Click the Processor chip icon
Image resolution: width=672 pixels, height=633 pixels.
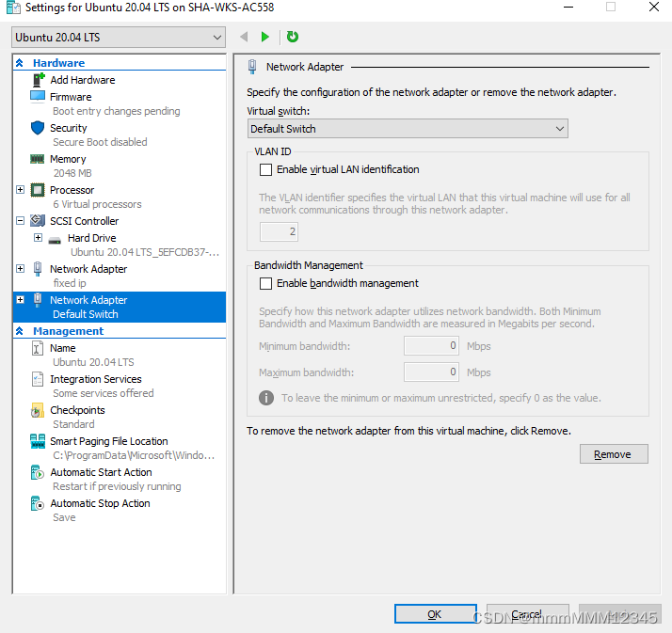pos(38,190)
